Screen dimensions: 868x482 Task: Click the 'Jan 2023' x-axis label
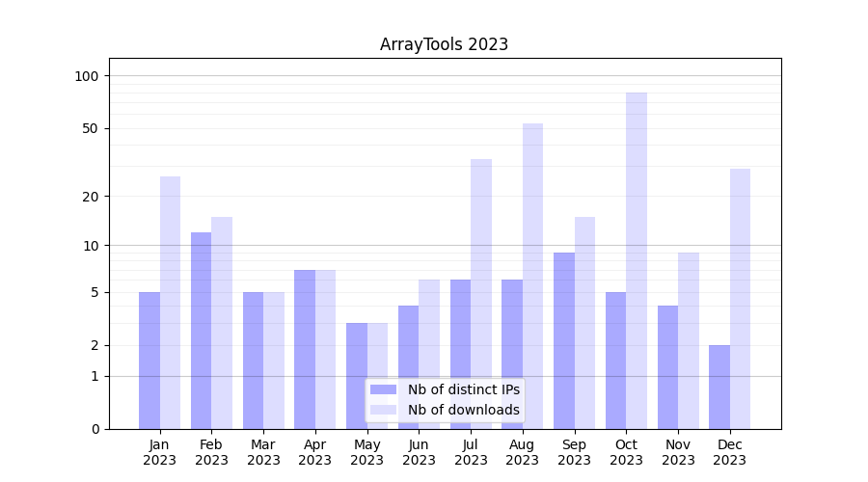pyautogui.click(x=160, y=452)
